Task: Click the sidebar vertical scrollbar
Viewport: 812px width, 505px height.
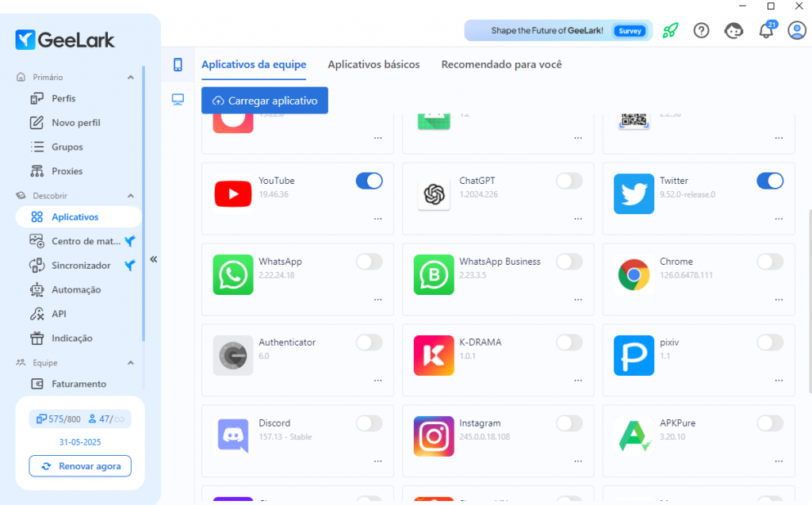Action: coord(144,204)
